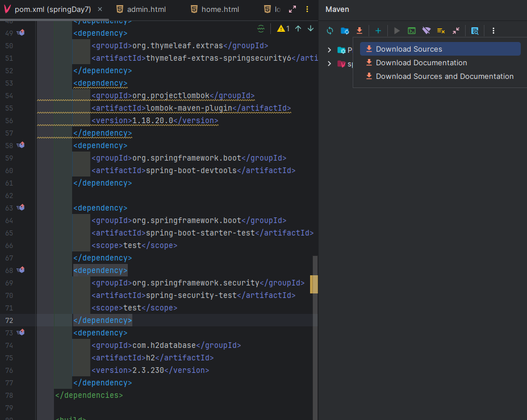Reload all Maven projects
This screenshot has width=527, height=420.
tap(330, 31)
